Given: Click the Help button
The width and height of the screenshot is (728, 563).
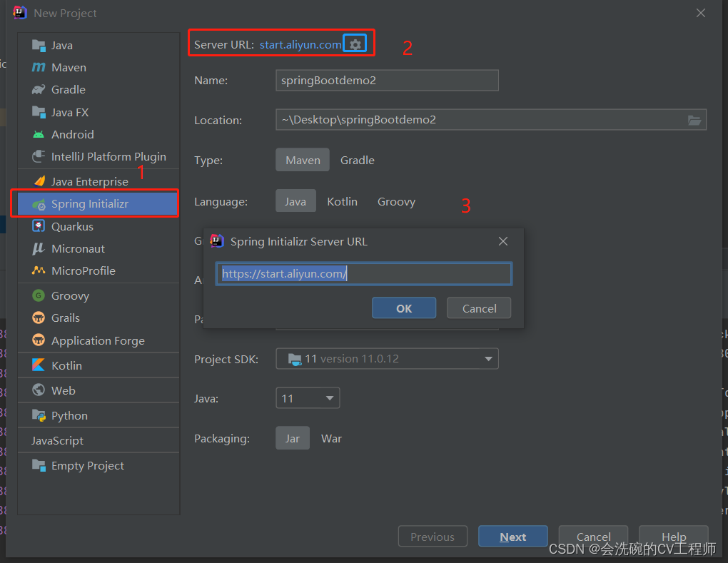Looking at the screenshot, I should 674,537.
